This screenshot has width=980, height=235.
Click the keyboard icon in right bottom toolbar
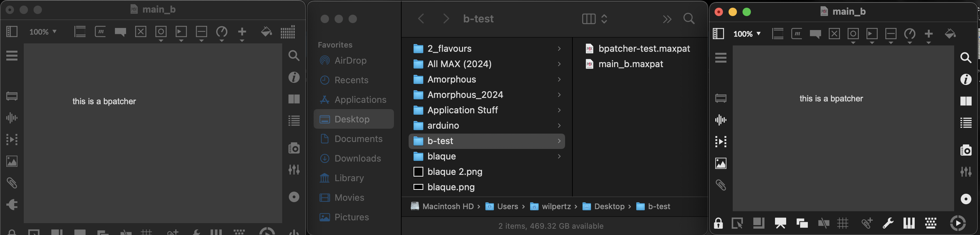[930, 223]
